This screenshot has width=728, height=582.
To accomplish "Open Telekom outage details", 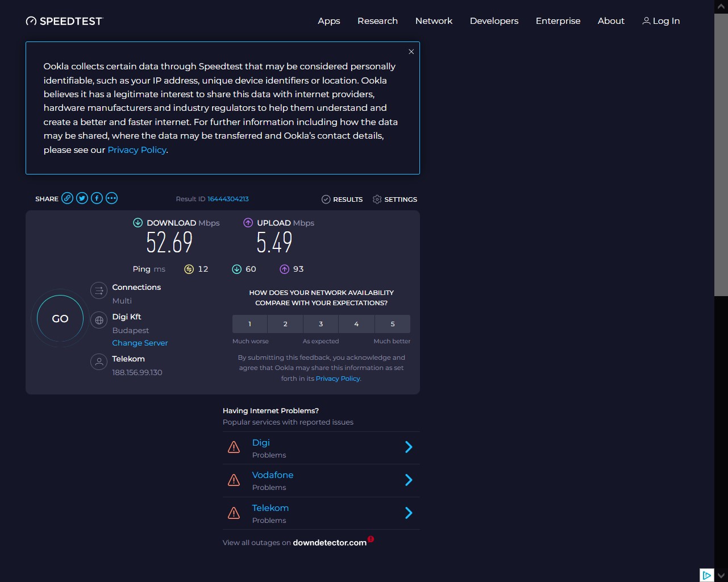I will coord(271,508).
